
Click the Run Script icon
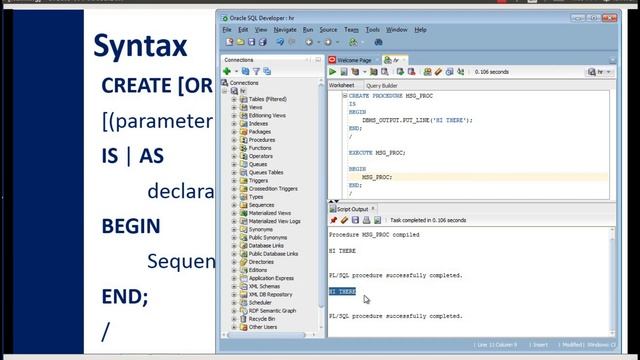(344, 72)
